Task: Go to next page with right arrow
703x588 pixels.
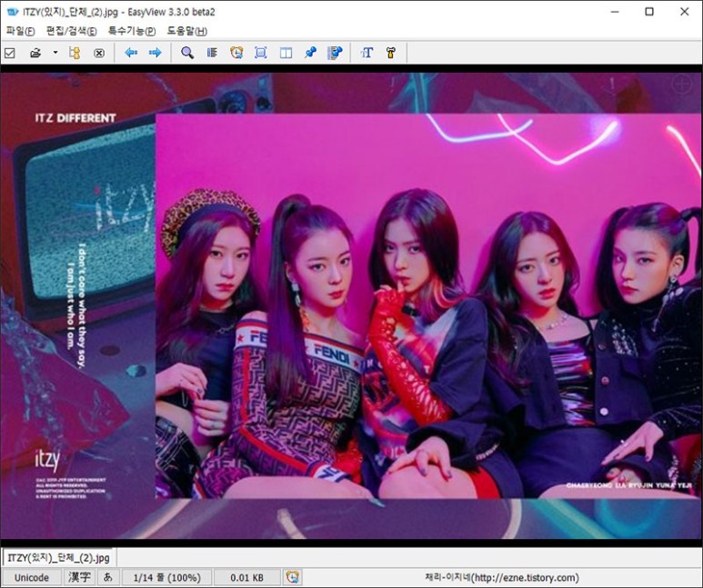Action: click(x=156, y=53)
